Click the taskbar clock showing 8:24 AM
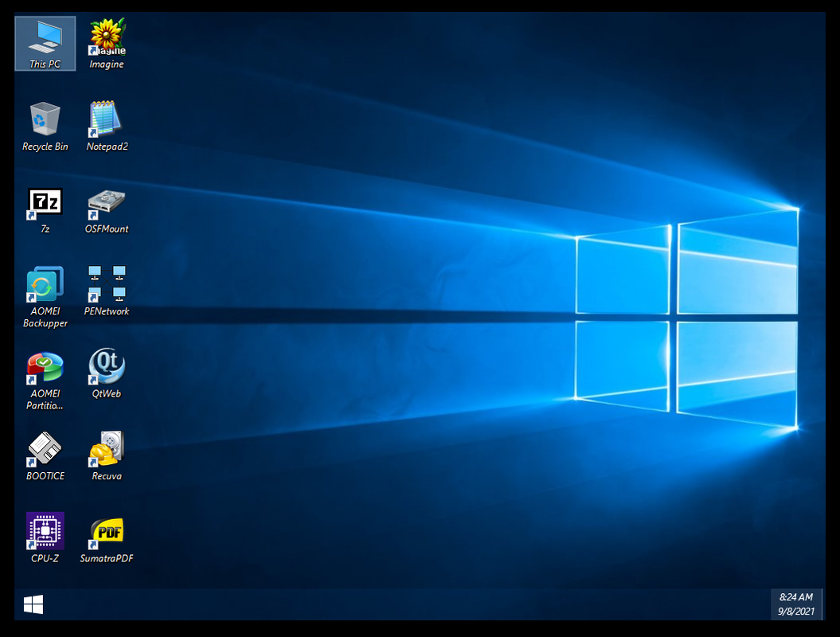840x637 pixels. point(796,604)
